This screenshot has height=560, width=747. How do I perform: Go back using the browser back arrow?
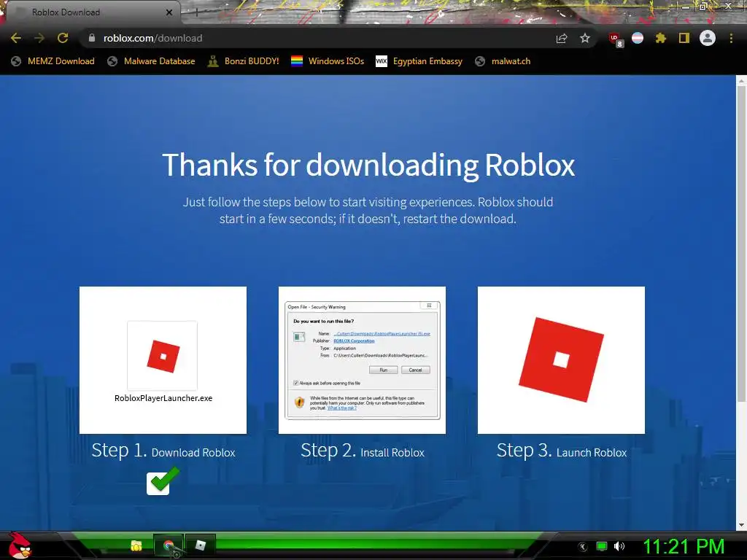pos(16,38)
